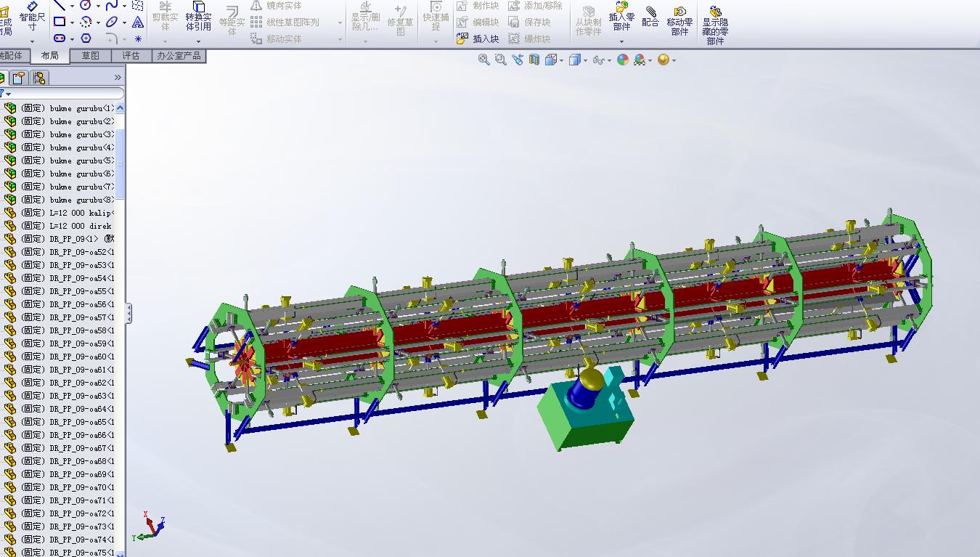Switch to the 草图 (Sketch) tab
980x557 pixels.
(91, 56)
